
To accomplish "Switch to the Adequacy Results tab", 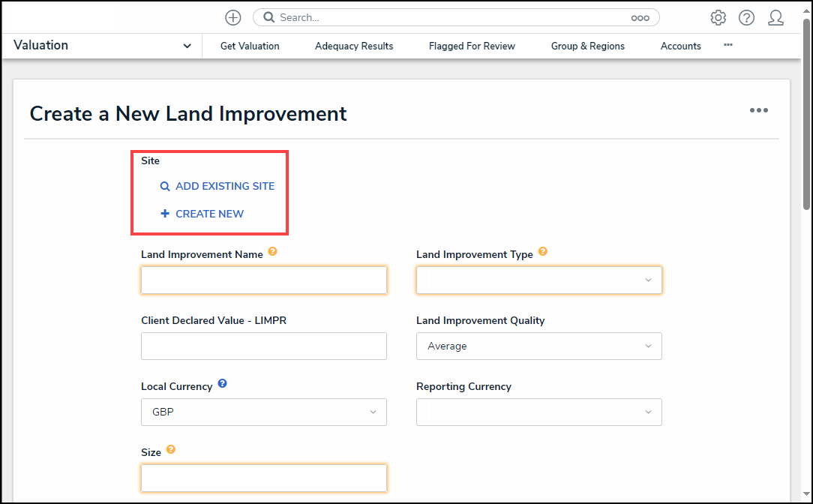I will [x=353, y=46].
